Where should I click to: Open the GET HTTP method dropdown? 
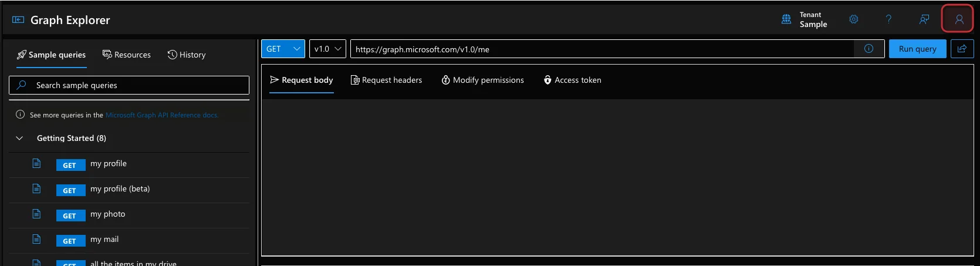[283, 49]
